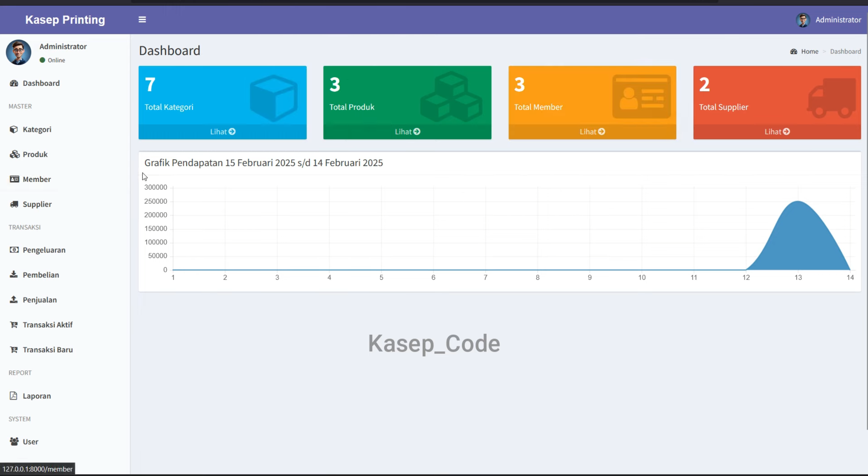Click the Kategori cube icon in sidebar

coord(14,129)
